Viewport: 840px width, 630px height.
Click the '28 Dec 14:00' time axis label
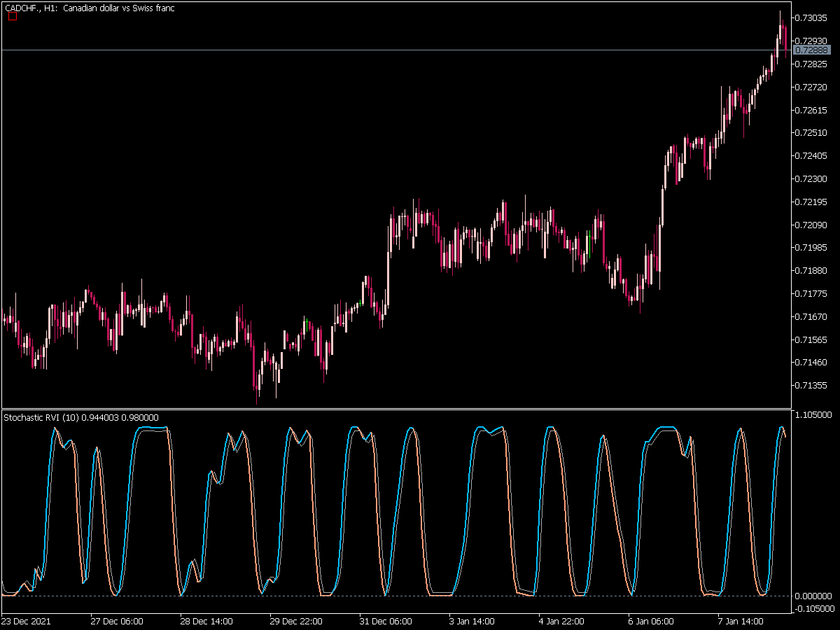coord(206,621)
